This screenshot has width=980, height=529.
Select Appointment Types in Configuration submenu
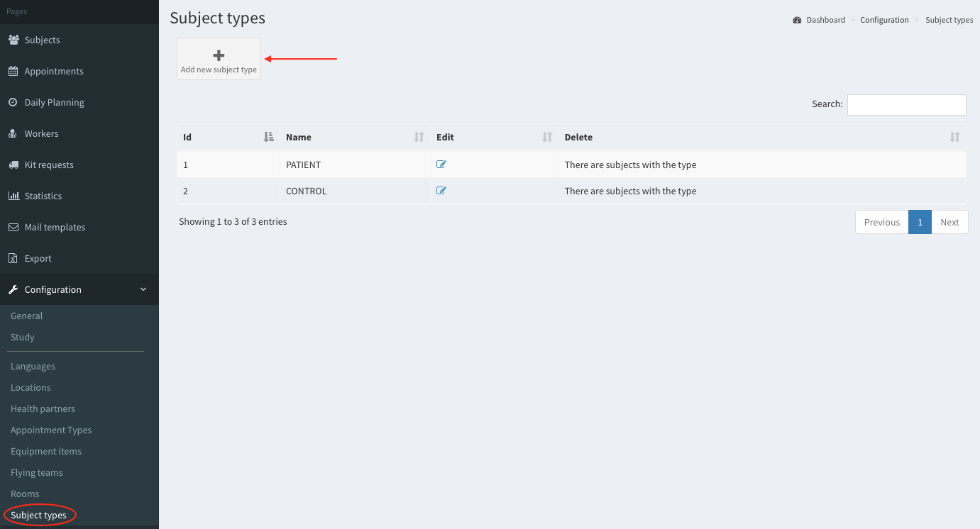tap(51, 430)
